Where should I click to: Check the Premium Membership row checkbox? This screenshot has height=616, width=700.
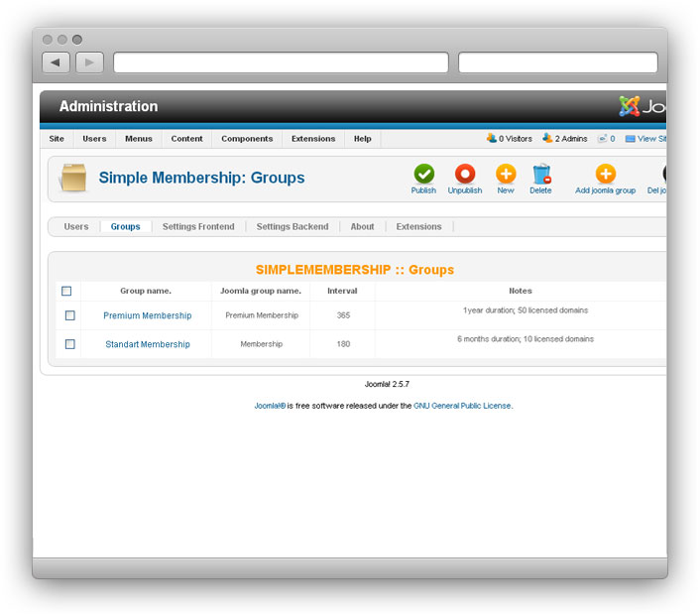tap(70, 315)
